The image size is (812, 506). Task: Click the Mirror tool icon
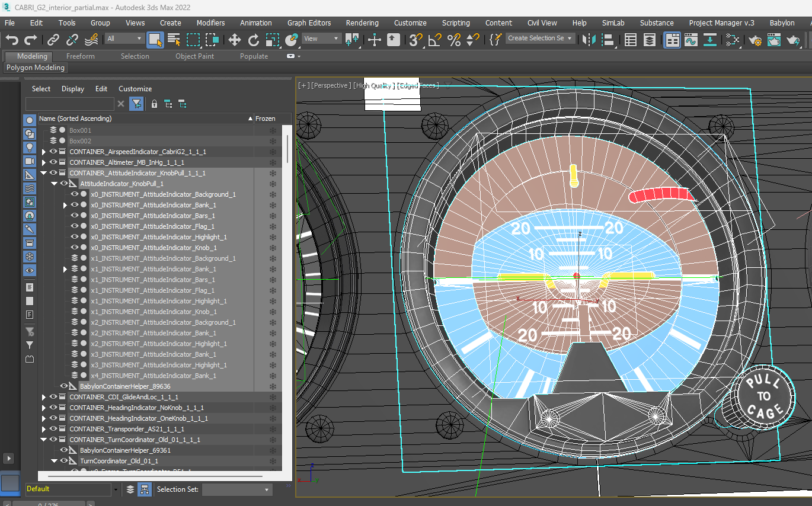589,40
